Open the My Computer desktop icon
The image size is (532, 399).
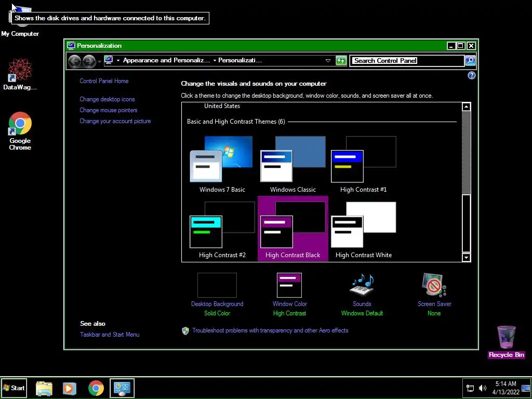coord(20,21)
